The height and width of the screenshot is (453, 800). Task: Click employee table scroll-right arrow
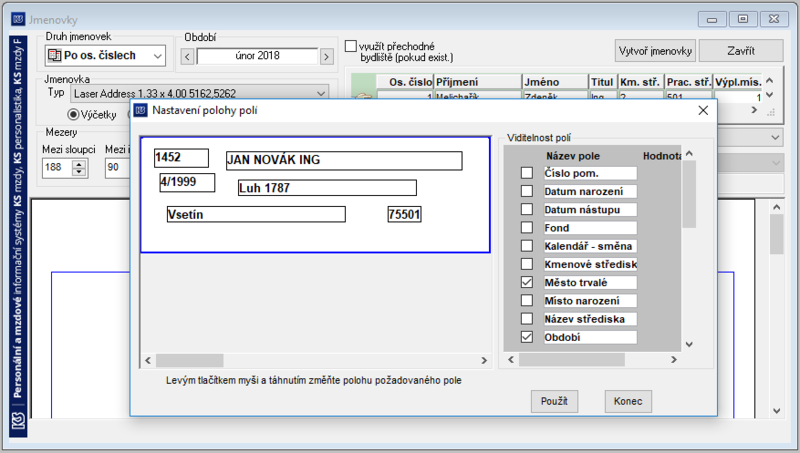[x=754, y=110]
